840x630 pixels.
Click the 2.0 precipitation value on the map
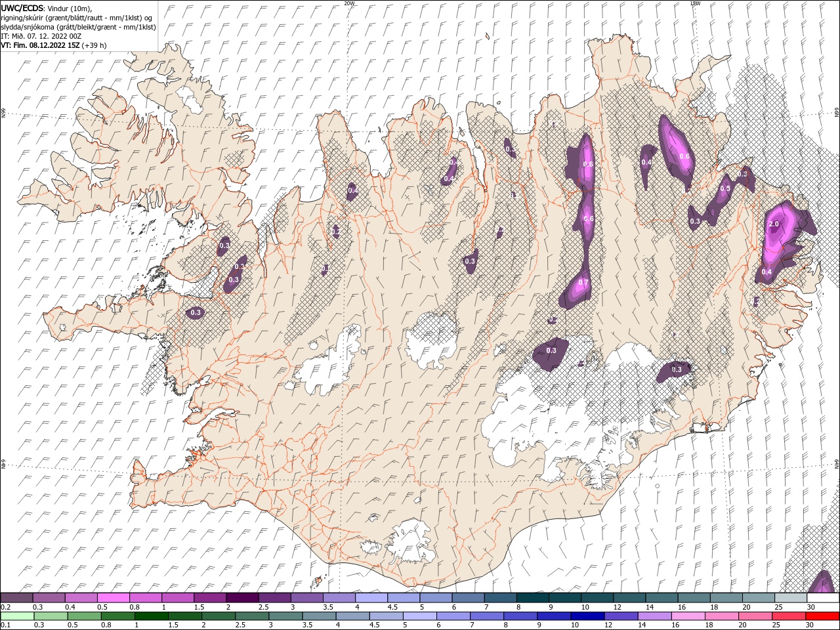(773, 224)
